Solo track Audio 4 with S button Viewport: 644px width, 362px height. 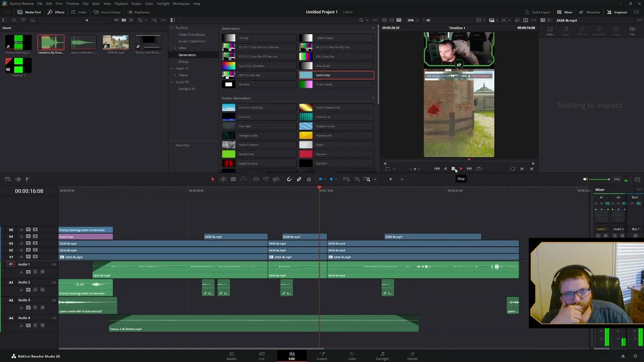tap(35, 325)
